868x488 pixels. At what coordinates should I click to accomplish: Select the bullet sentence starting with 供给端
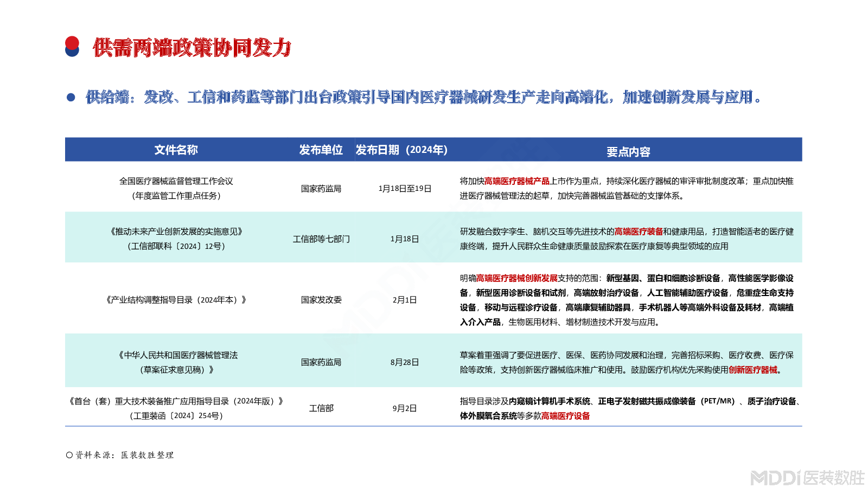(x=424, y=97)
